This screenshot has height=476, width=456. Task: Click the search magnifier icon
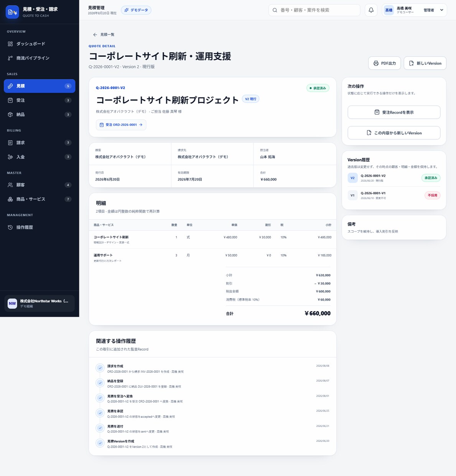pos(275,10)
